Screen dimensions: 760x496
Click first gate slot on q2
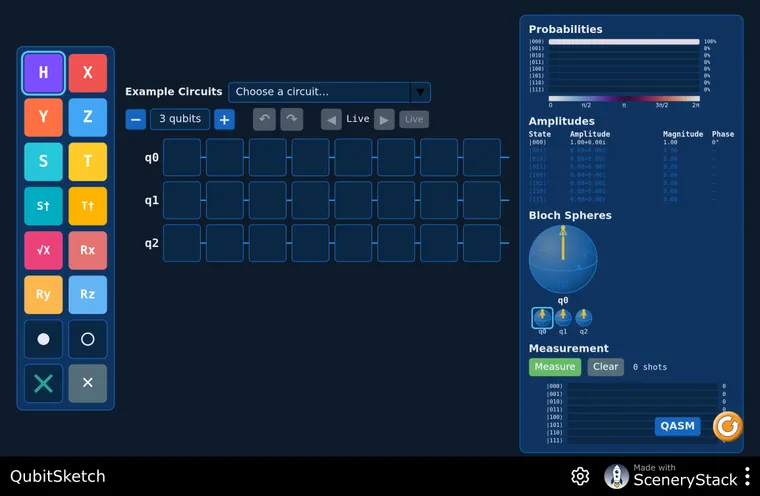[182, 243]
